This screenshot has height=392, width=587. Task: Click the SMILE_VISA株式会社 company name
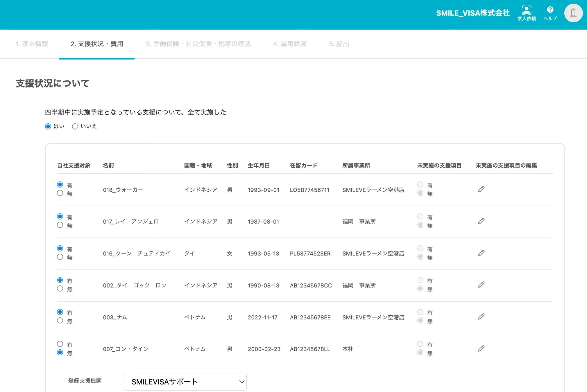[473, 13]
